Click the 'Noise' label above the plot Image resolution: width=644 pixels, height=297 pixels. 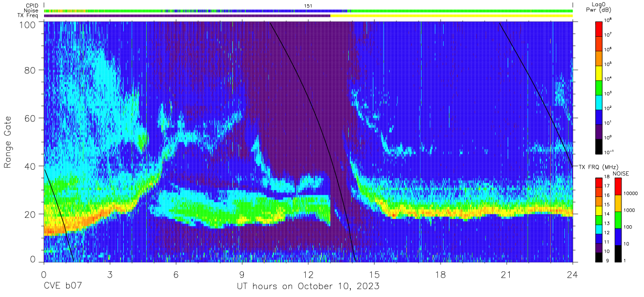pyautogui.click(x=31, y=10)
